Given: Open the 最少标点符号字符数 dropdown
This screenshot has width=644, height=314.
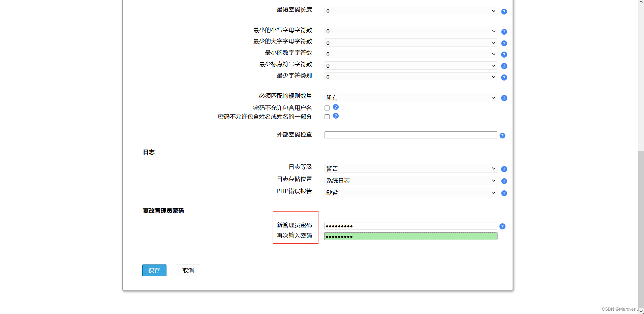Looking at the screenshot, I should pos(411,66).
